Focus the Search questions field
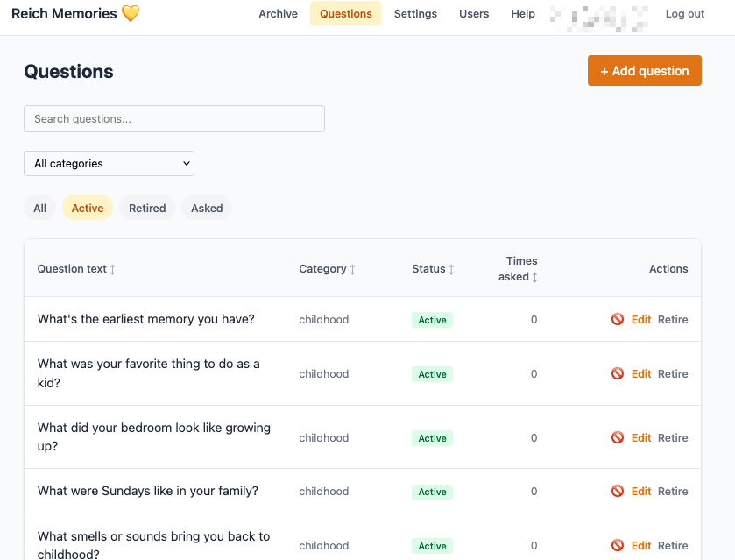The height and width of the screenshot is (560, 735). (174, 118)
